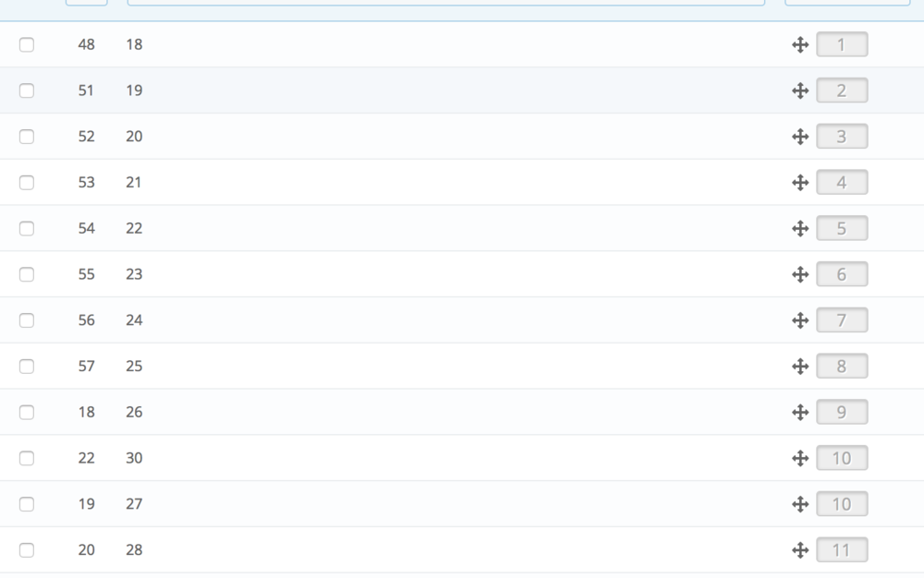Tick the checkbox for row ID 57
924x578 pixels.
click(x=27, y=367)
